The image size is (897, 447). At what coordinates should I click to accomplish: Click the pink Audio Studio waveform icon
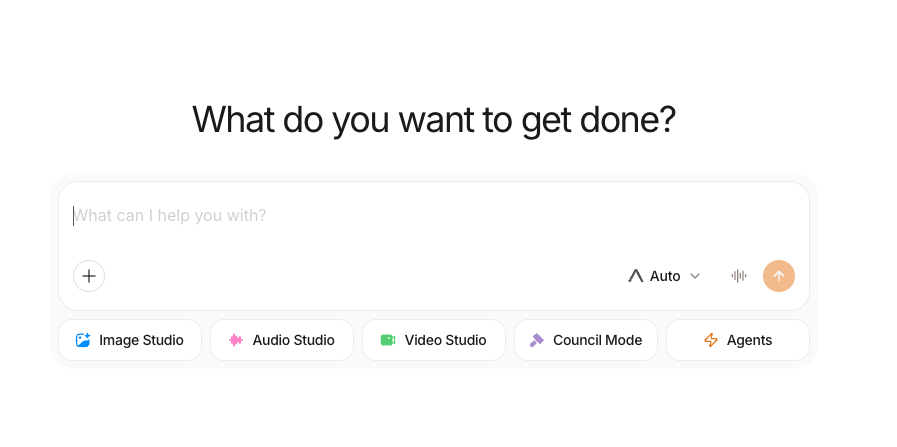coord(236,340)
